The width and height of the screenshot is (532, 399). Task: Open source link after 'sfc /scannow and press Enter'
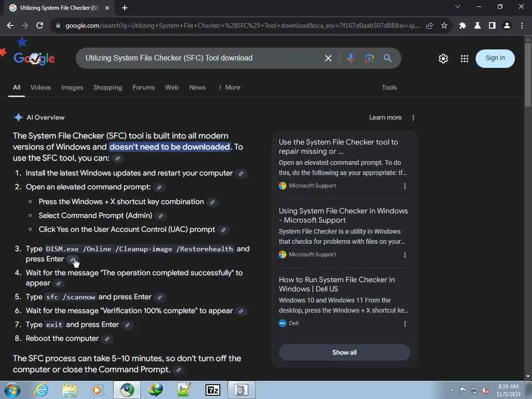[x=160, y=297]
